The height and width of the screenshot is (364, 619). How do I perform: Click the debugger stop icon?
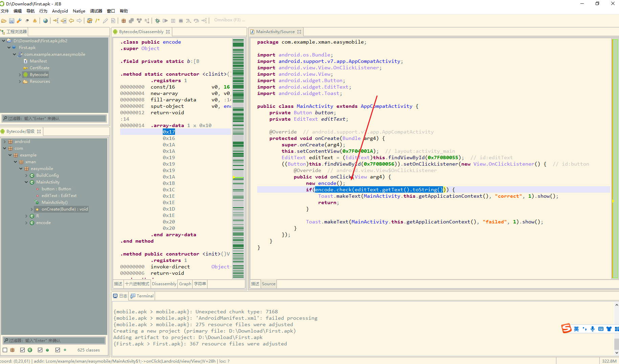point(181,21)
